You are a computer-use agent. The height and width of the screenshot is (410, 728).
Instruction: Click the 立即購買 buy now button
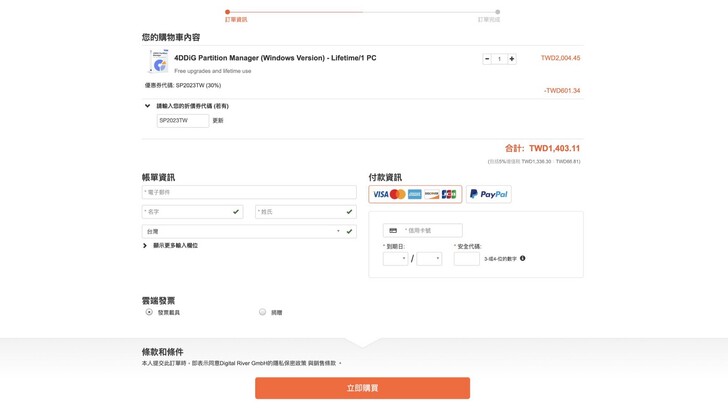362,388
